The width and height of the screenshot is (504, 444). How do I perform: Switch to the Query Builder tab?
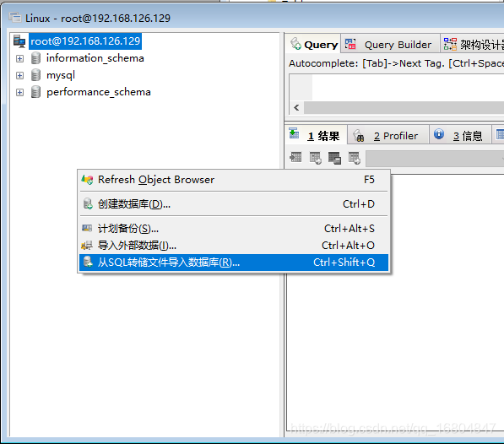pos(390,45)
